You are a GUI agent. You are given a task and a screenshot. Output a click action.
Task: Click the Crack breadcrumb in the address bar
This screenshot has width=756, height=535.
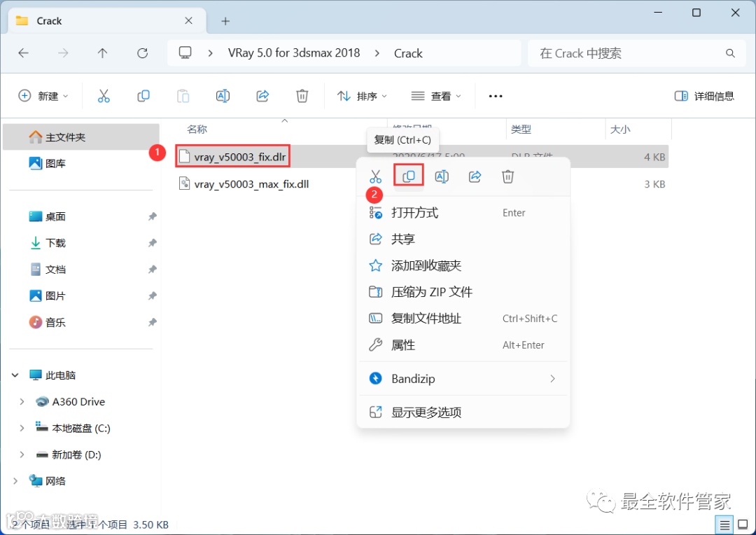click(408, 53)
